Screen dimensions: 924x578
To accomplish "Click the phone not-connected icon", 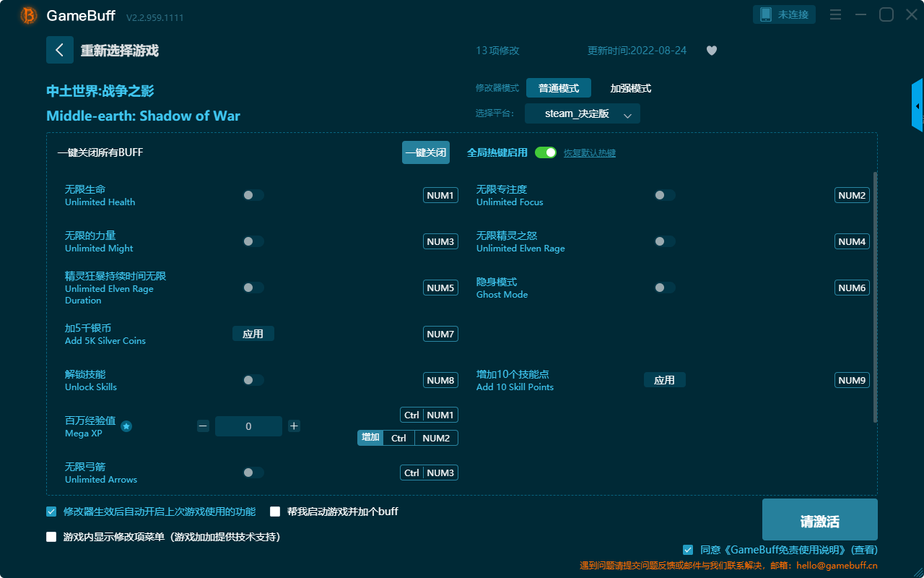I will (766, 14).
